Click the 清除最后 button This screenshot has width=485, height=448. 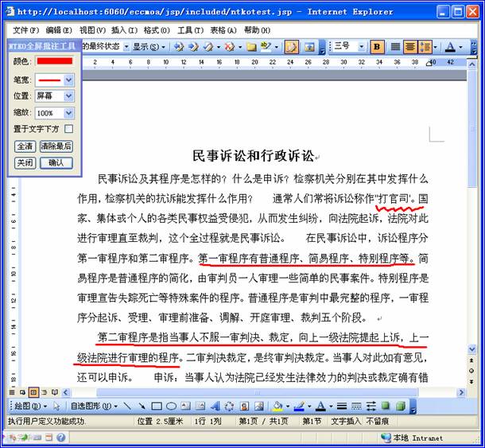click(56, 146)
